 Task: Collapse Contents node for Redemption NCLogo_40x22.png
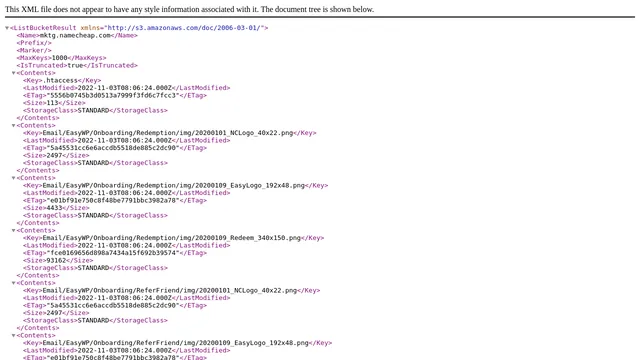click(13, 126)
